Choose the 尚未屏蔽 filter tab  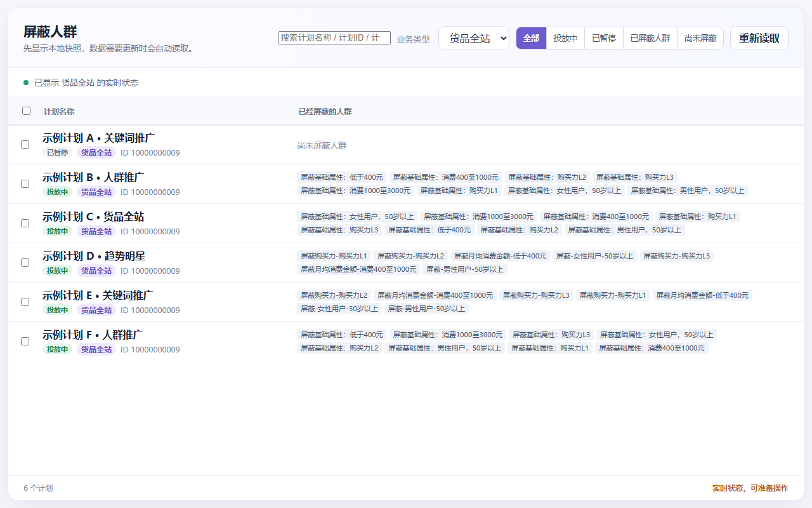700,38
